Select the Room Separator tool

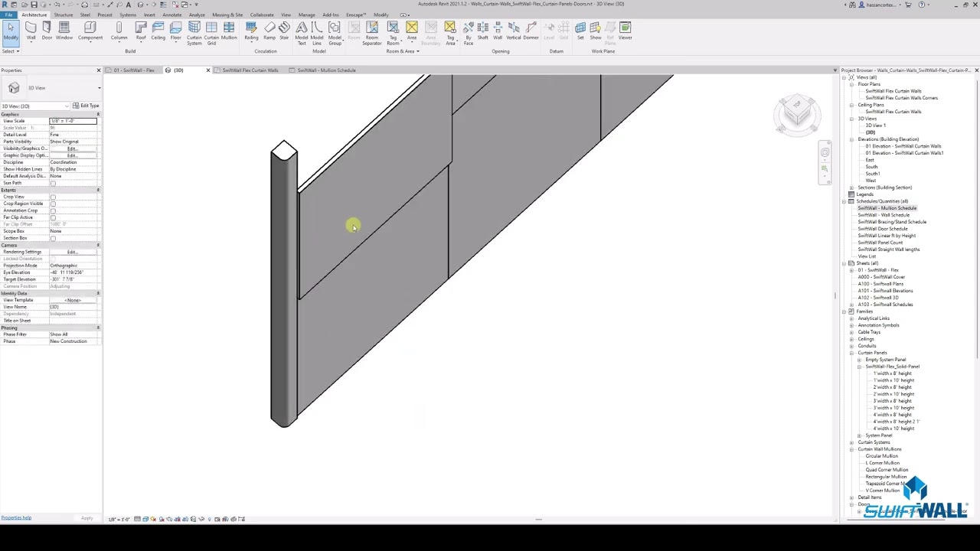click(x=372, y=34)
